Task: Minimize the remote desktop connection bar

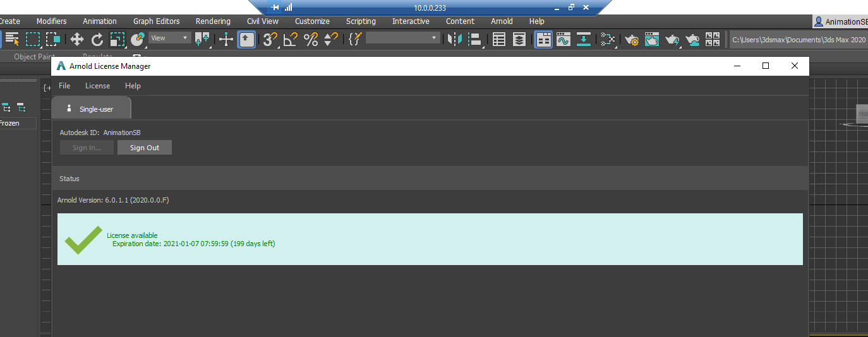Action: [x=557, y=8]
